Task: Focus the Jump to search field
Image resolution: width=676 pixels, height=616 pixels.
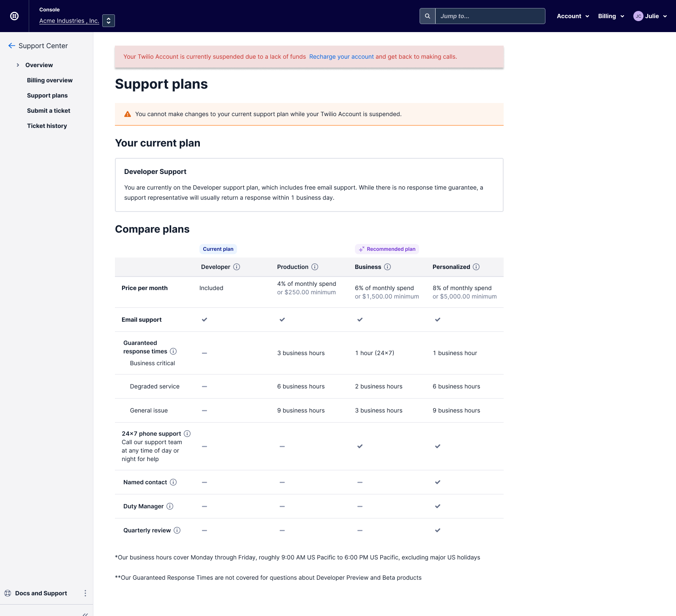Action: point(490,16)
